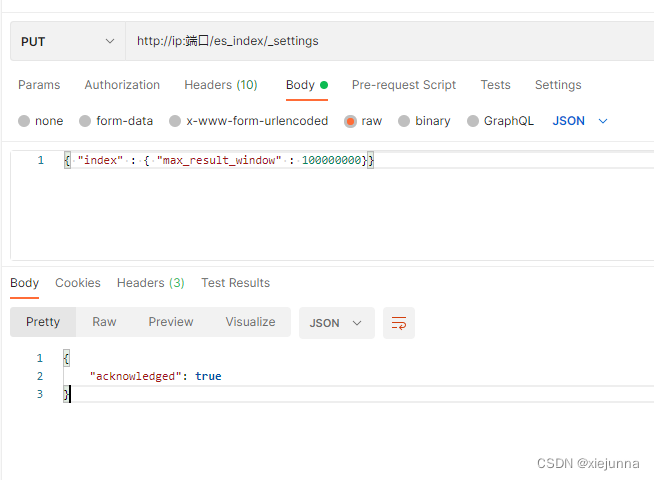Open the response Cookies tab
Screen dimensions: 654x480
coord(78,283)
